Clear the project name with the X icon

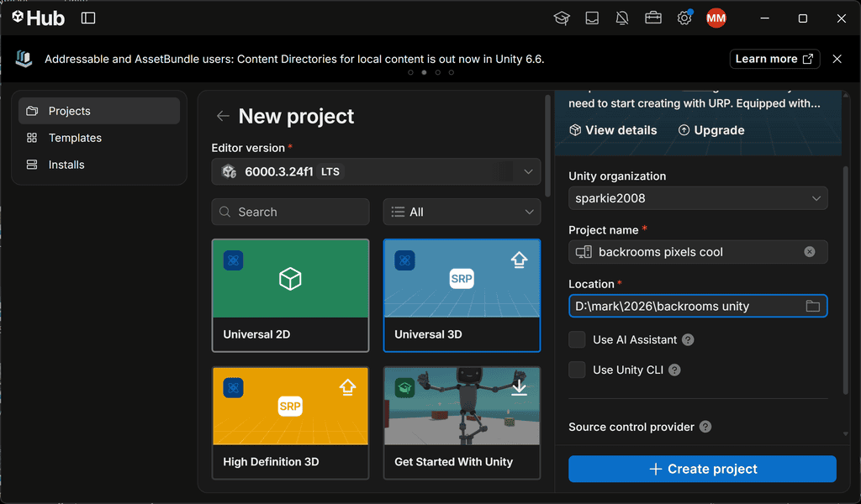point(810,252)
